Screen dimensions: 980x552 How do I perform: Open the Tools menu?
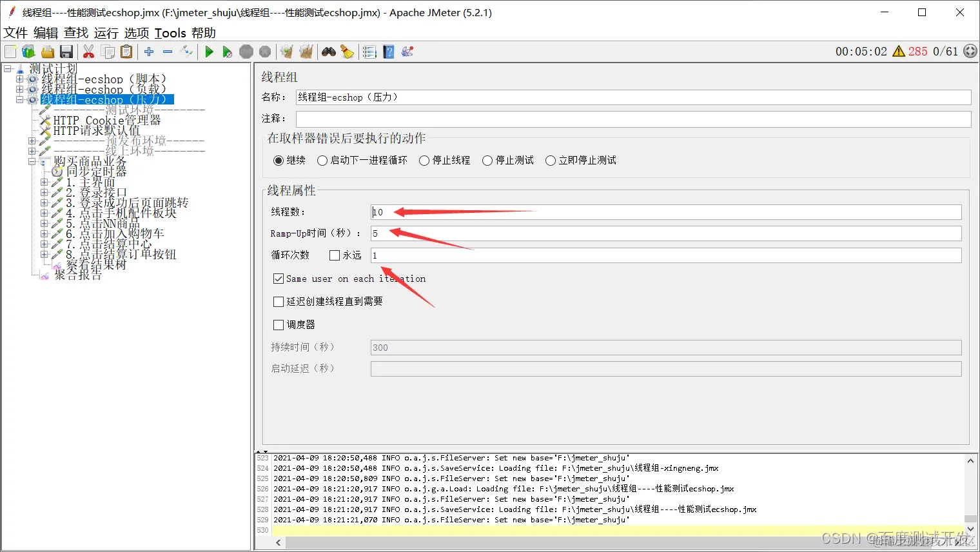[x=170, y=33]
